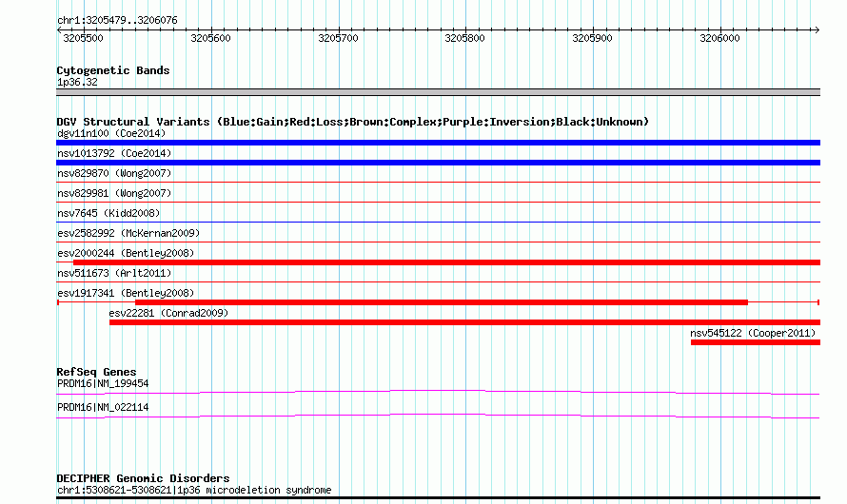Select the nsv1013792 (Coe2014) blue bar
Screen dimensions: 847x504
(x=438, y=163)
